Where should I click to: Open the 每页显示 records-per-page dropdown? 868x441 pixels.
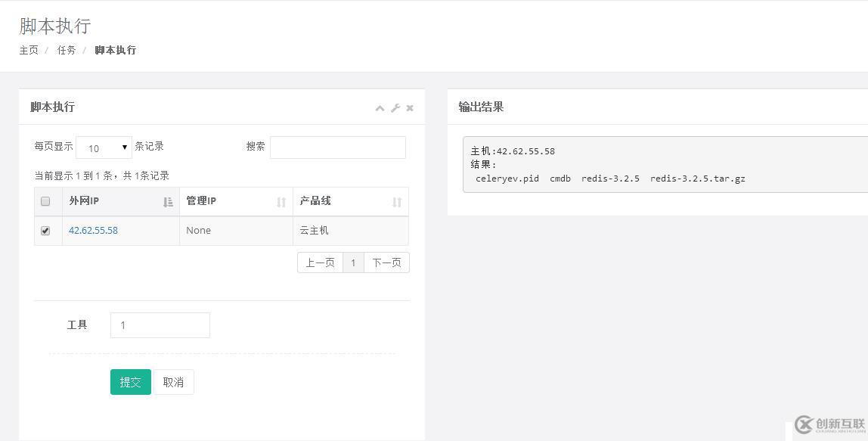(104, 148)
